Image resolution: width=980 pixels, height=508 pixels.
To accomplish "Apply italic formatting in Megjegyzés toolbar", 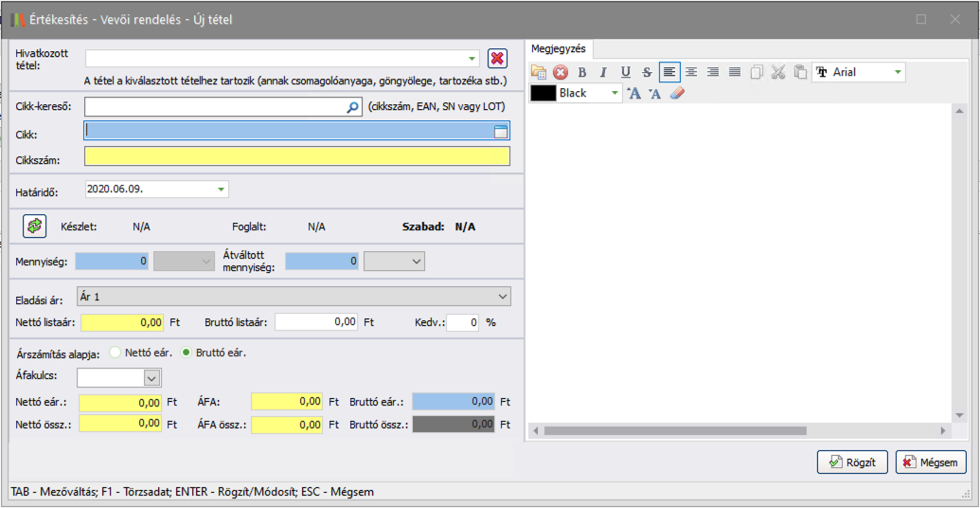I will click(603, 72).
